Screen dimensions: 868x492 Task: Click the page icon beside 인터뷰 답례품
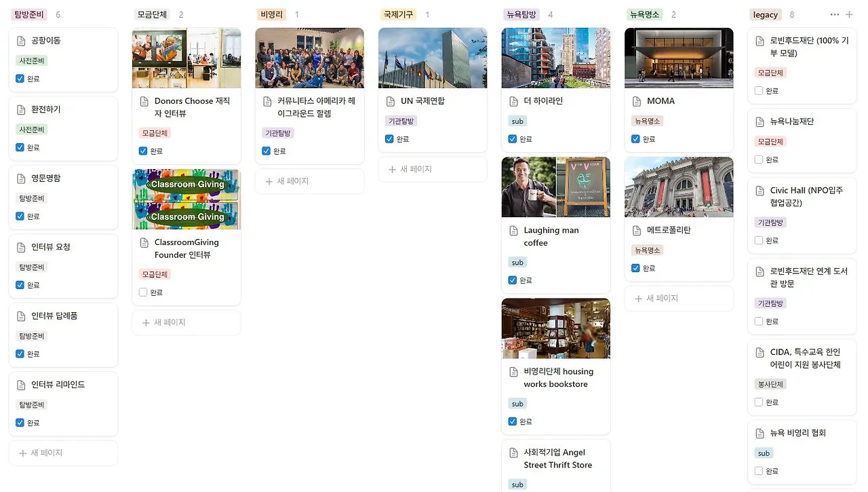pyautogui.click(x=20, y=316)
